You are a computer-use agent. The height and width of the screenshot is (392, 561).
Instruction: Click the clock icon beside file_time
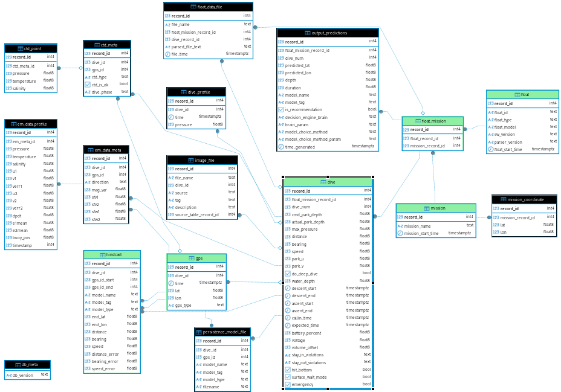[167, 54]
